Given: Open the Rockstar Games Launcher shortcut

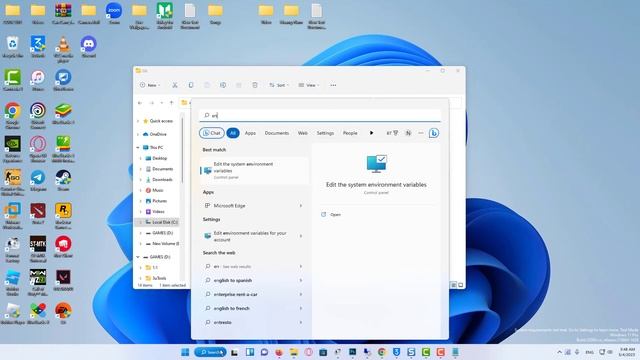Looking at the screenshot, I should pos(63,216).
